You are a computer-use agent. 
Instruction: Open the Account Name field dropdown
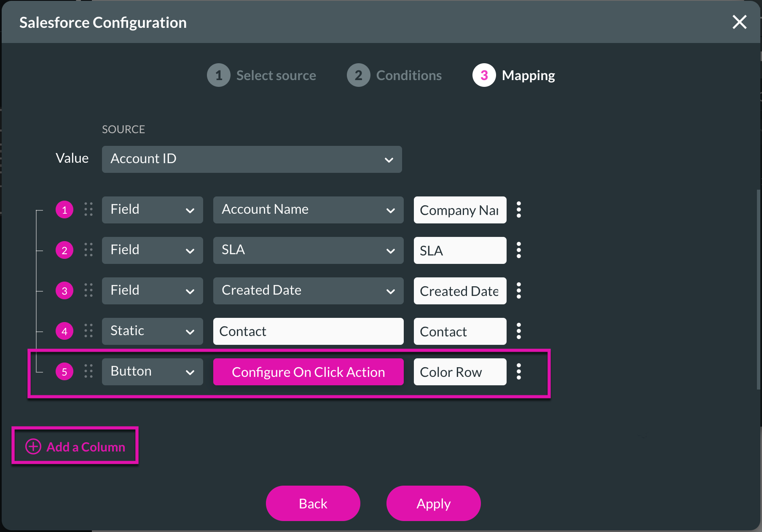click(308, 210)
